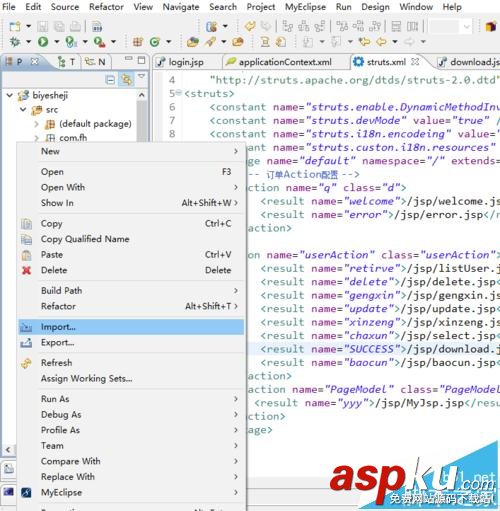Click the Run External Tools icon
This screenshot has height=511, width=500.
[x=99, y=42]
